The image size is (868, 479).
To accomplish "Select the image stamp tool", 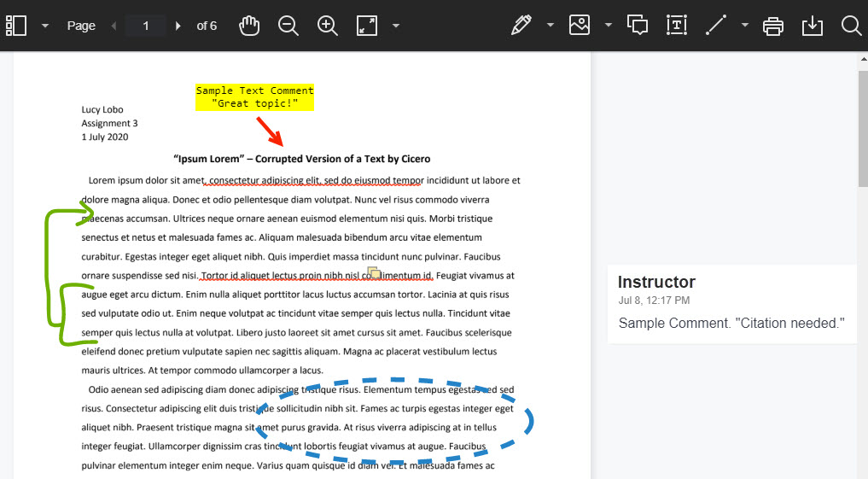I will 580,26.
